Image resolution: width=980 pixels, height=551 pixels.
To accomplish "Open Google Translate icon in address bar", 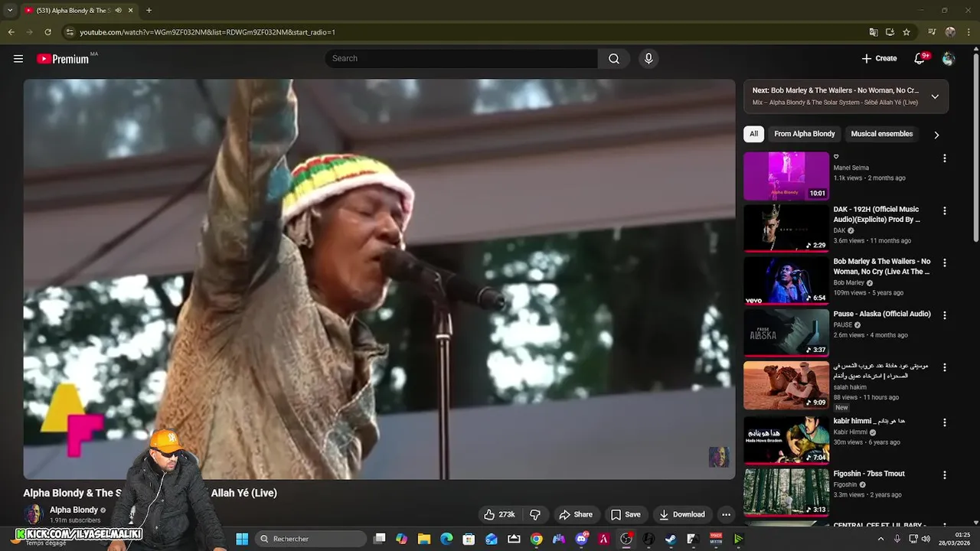I will point(874,32).
